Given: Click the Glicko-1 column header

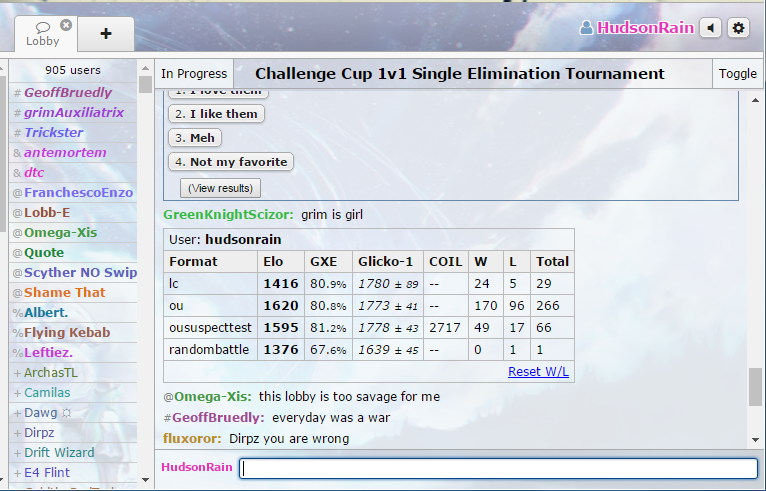Looking at the screenshot, I should 387,261.
